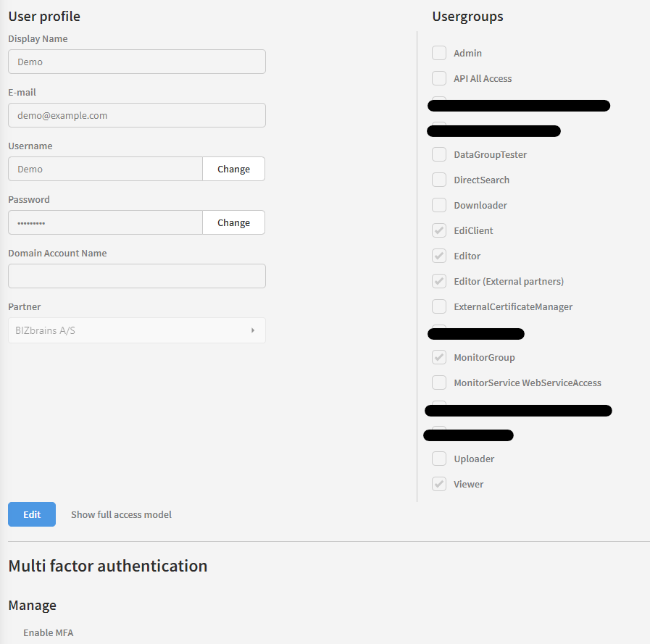The image size is (650, 644).
Task: Open the Partner dropdown arrow
Action: [x=253, y=330]
